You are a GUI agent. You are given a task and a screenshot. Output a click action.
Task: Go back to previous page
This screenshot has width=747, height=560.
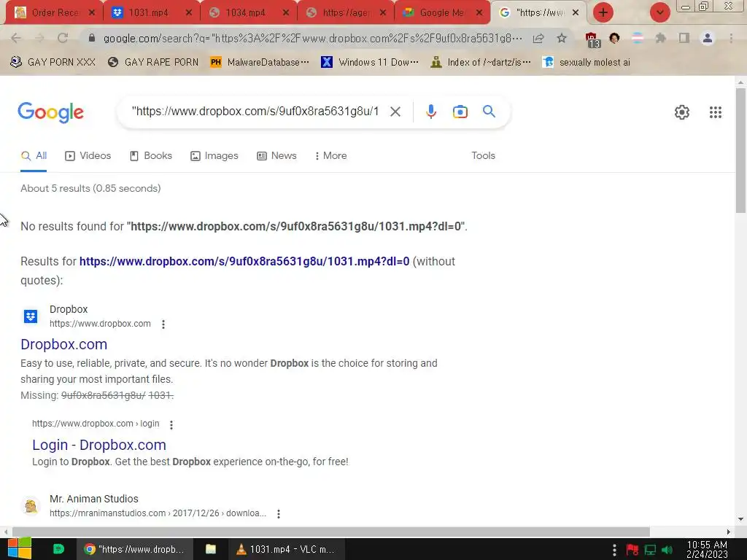(16, 38)
